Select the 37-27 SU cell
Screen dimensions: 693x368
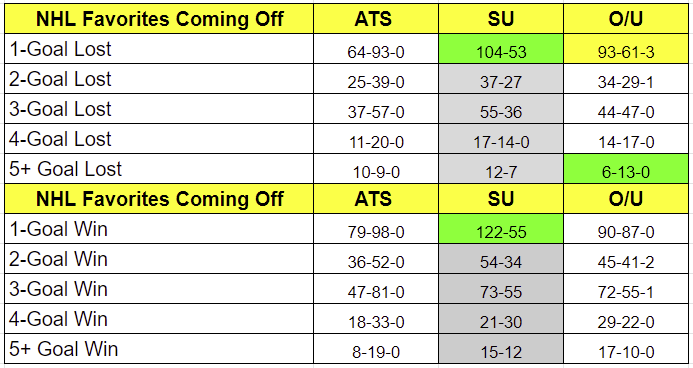501,79
